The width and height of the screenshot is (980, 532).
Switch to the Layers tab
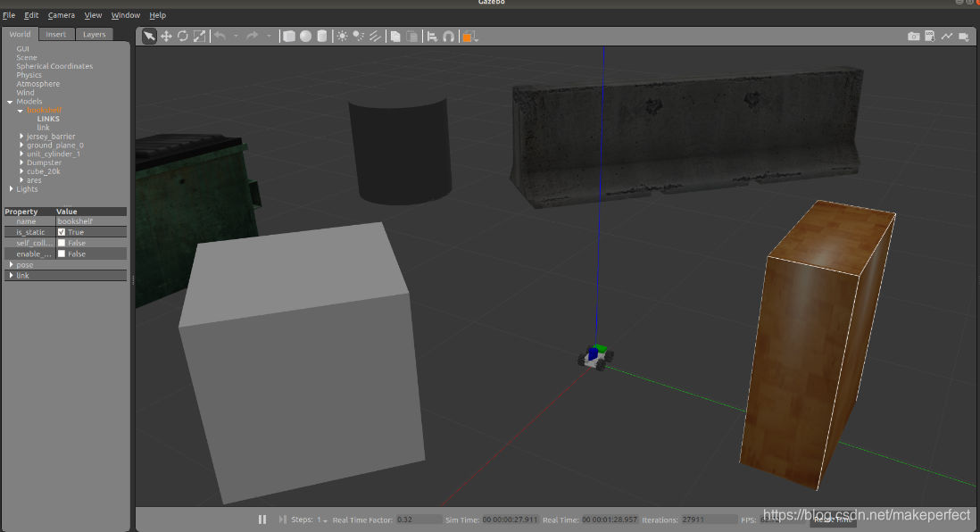pos(95,35)
